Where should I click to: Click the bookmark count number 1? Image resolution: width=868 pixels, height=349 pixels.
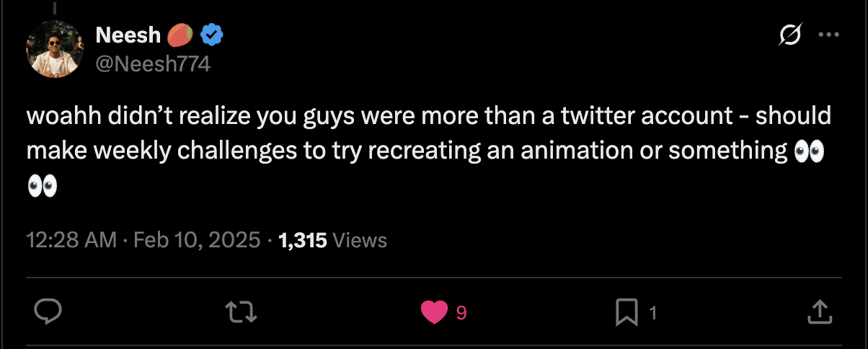652,312
